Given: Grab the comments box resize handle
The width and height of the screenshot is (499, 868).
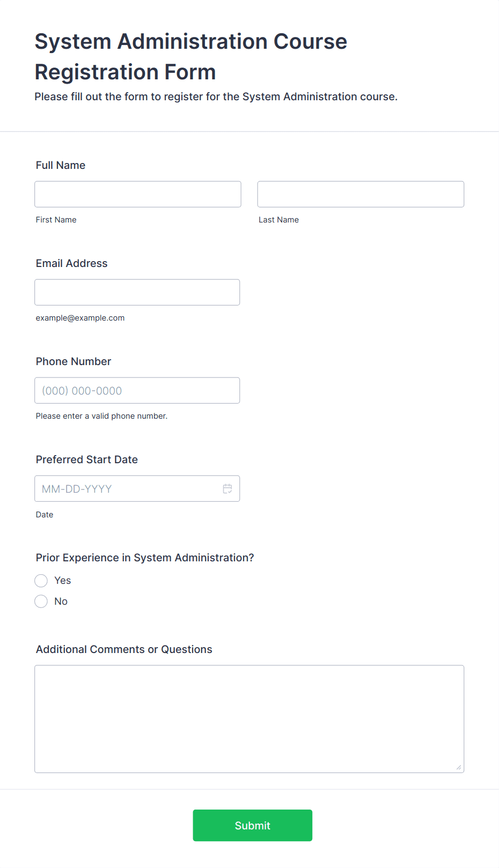Looking at the screenshot, I should coord(459,767).
